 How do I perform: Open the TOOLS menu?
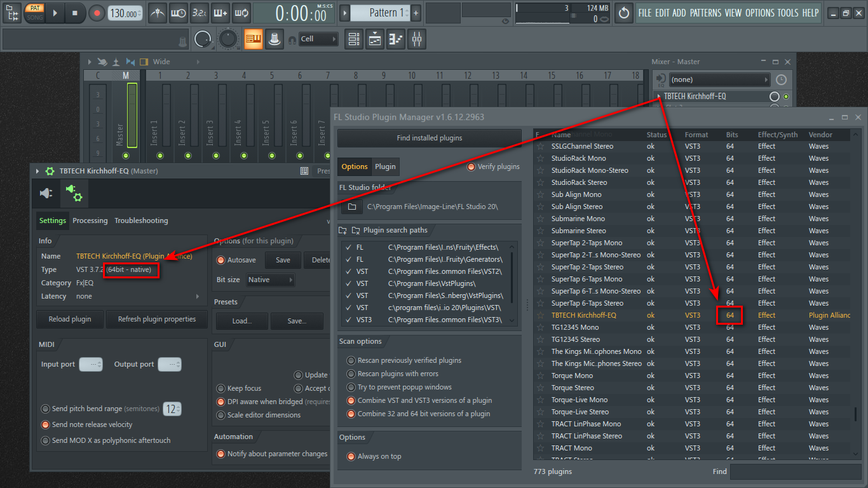(788, 13)
